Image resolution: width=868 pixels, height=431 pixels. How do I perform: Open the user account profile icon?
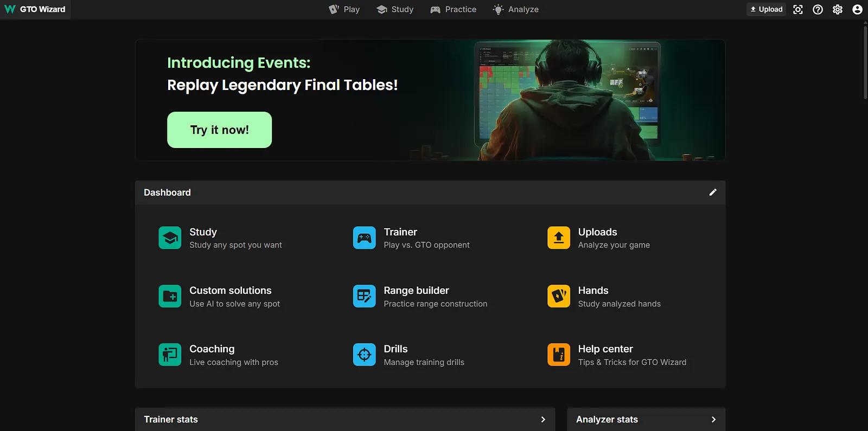coord(857,9)
